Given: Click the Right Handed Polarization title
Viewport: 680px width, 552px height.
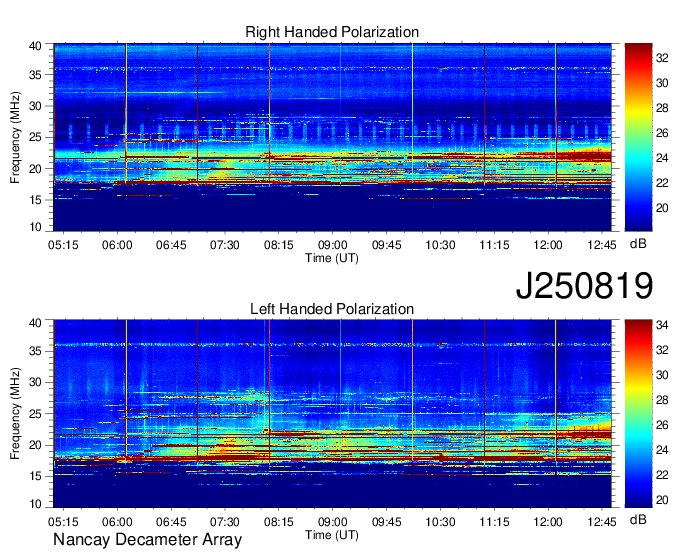Looking at the screenshot, I should pyautogui.click(x=332, y=32).
